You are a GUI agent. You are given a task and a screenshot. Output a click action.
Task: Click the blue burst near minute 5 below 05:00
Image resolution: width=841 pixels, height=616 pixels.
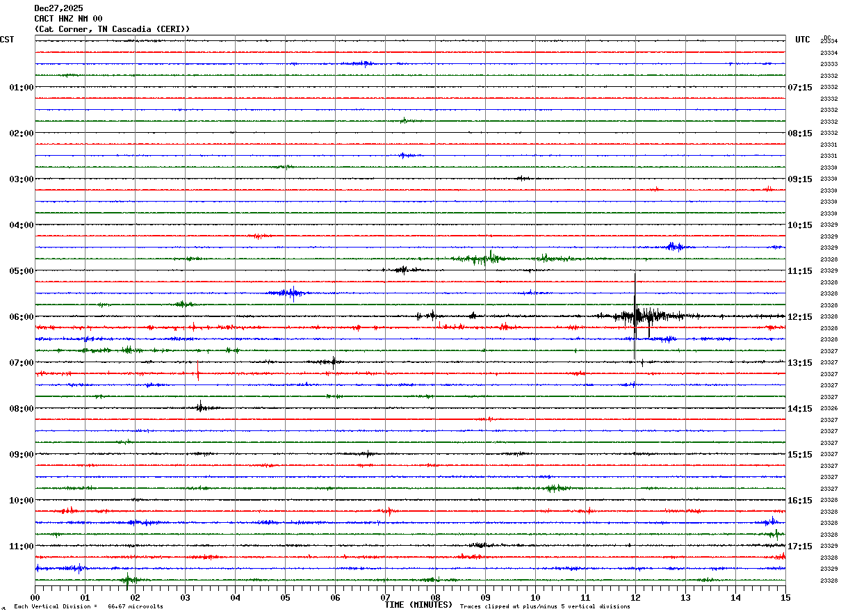[288, 293]
